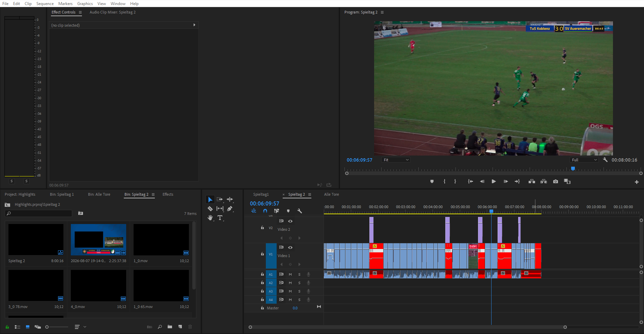Mute audio track A1
The height and width of the screenshot is (334, 644).
pos(290,274)
